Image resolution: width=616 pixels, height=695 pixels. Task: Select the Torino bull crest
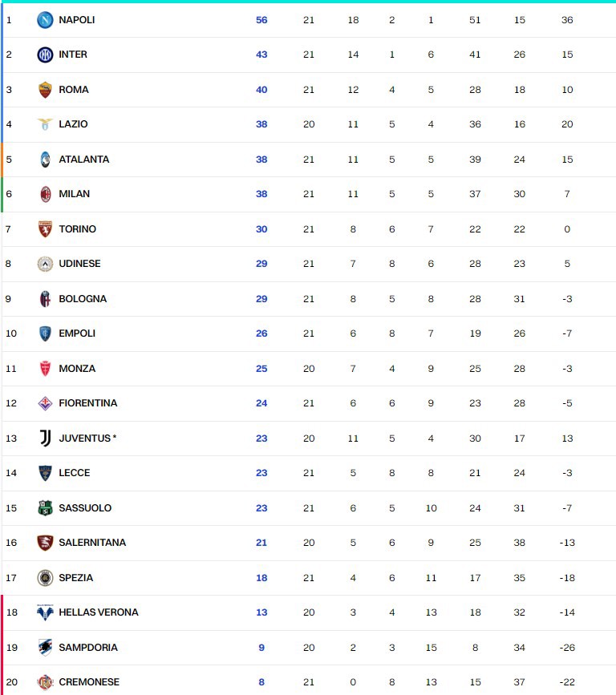pyautogui.click(x=45, y=229)
